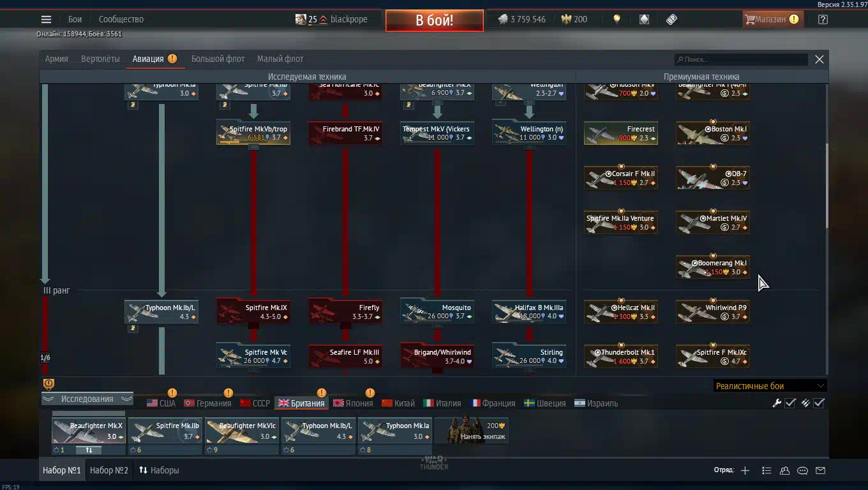Click the research tree vertical scrollbar
Viewport: 868px width, 490px height.
pyautogui.click(x=827, y=185)
